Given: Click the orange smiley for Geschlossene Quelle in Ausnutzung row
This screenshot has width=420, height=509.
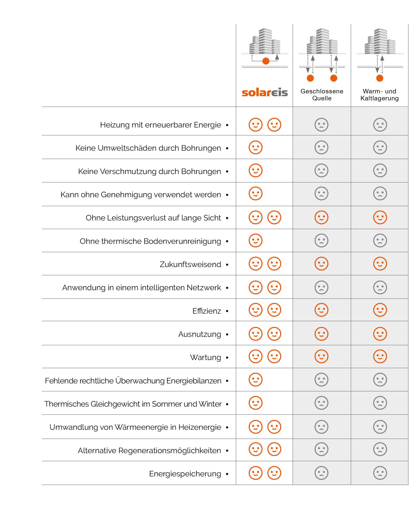Looking at the screenshot, I should [321, 334].
